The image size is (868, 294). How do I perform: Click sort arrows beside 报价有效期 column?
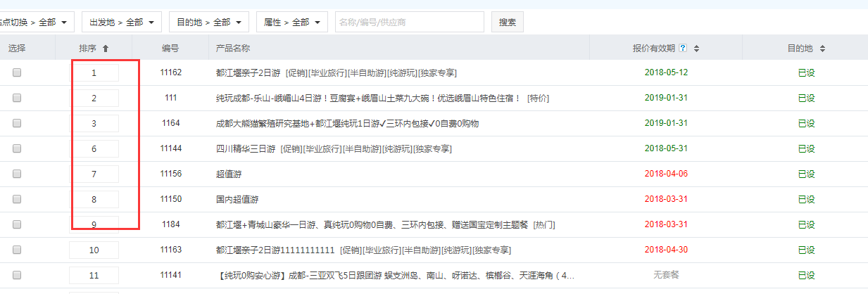coord(696,49)
